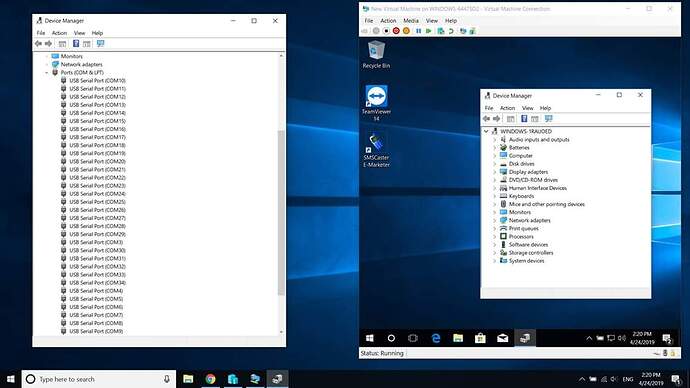This screenshot has width=690, height=388.
Task: Expand Human Interface Devices
Action: tap(495, 188)
